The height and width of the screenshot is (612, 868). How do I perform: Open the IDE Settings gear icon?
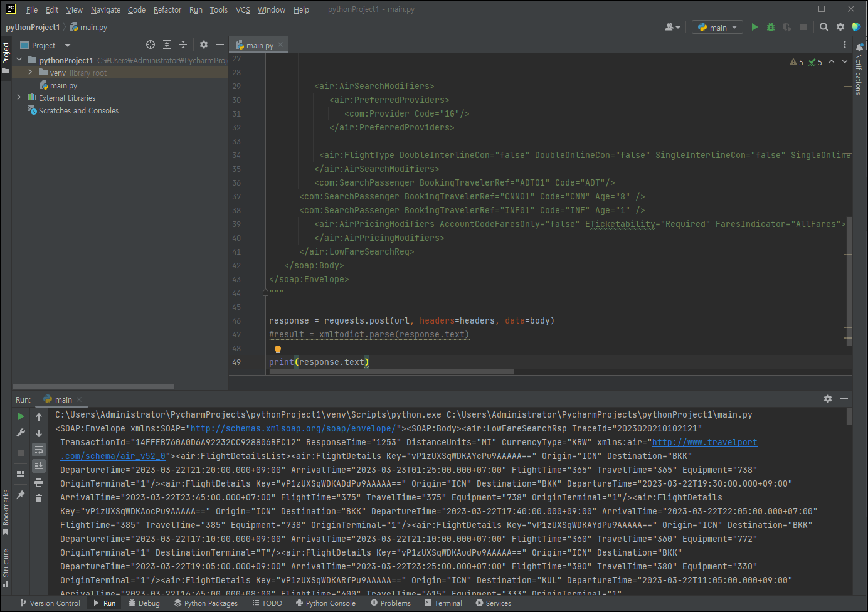click(839, 27)
